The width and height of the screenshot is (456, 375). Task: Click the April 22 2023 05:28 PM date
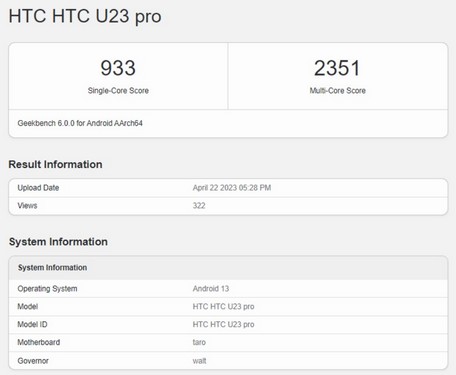[232, 188]
